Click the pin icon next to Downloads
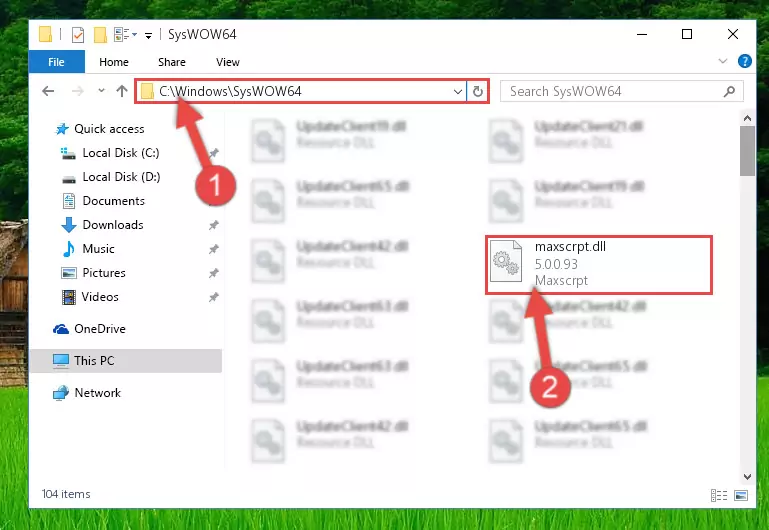The image size is (769, 530). (x=213, y=225)
